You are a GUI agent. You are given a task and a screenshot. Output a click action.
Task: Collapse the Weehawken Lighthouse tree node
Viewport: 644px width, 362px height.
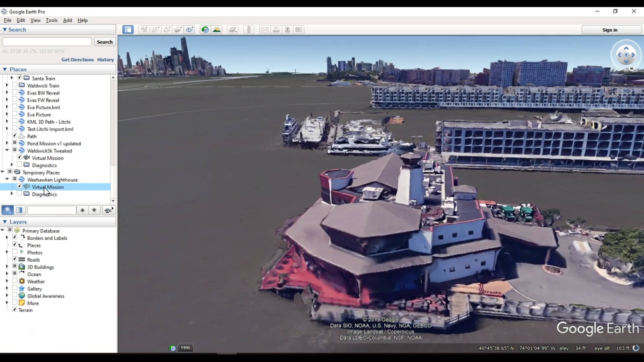point(7,179)
